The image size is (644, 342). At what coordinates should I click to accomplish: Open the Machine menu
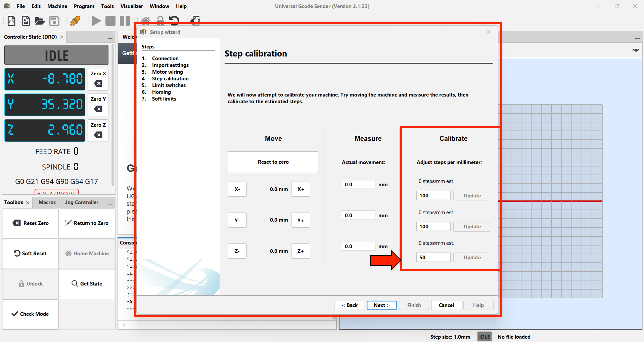(57, 6)
